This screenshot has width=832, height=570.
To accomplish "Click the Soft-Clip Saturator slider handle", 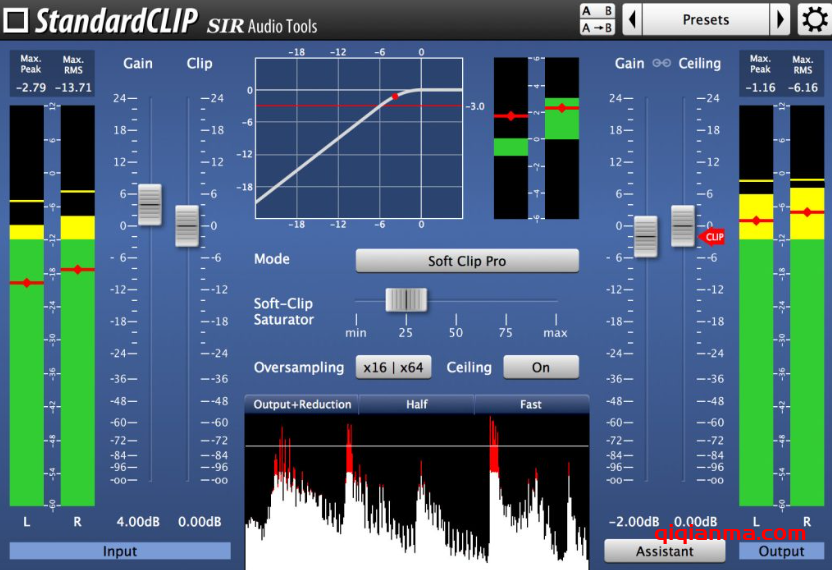I will click(406, 300).
